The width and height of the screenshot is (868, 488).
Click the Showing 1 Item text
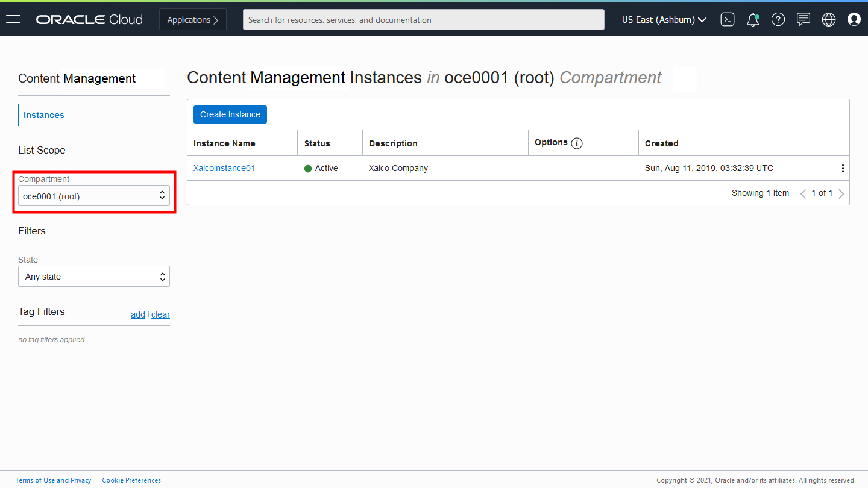tap(760, 193)
